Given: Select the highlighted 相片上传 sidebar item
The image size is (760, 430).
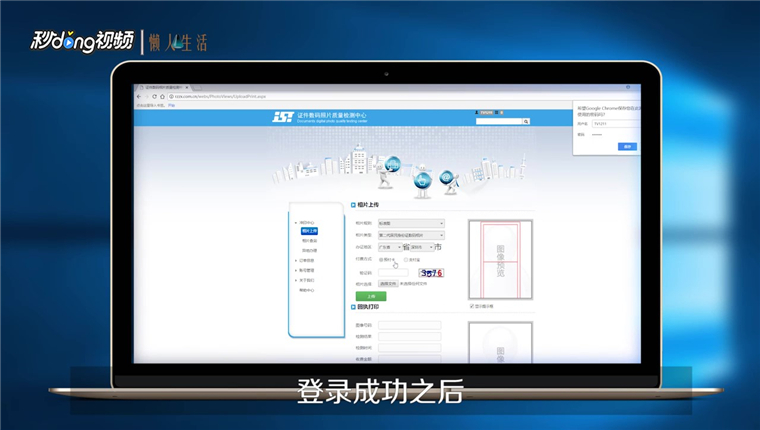Looking at the screenshot, I should (310, 231).
